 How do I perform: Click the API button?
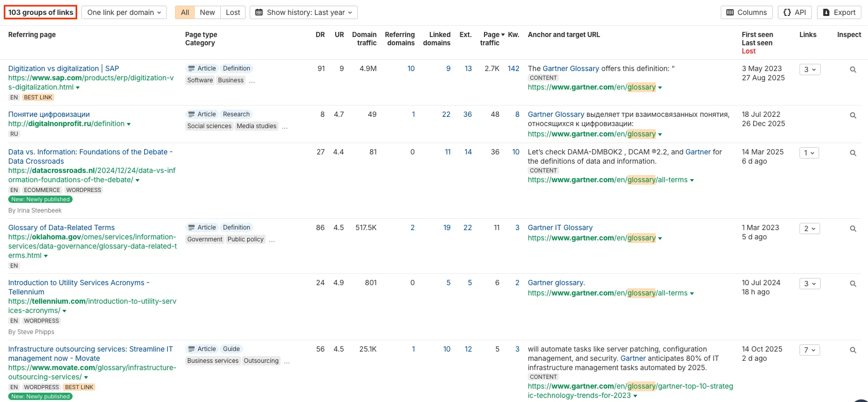[x=794, y=12]
